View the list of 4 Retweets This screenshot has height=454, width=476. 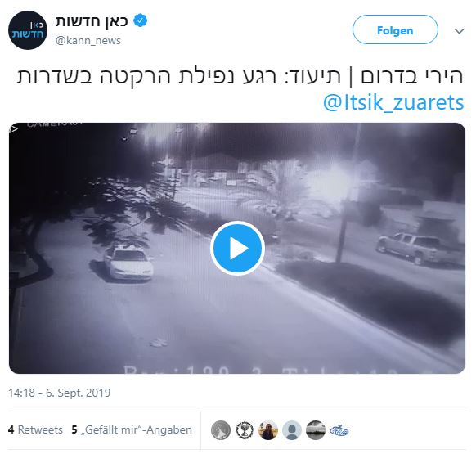35,429
